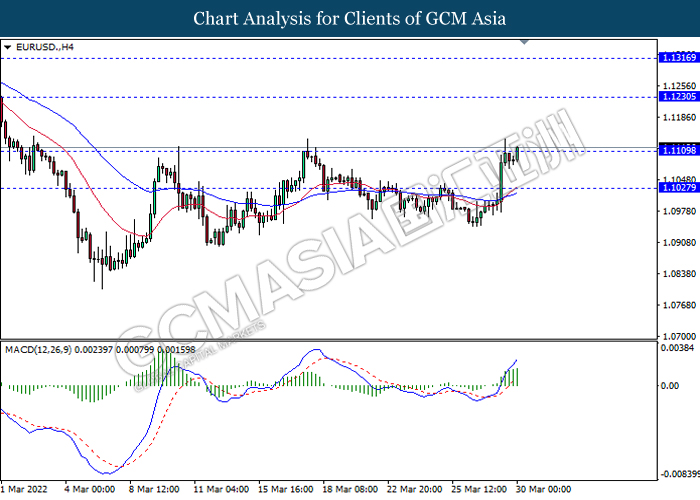Click the 1.08380 axis price value
Screen dimensions: 700x500
(679, 274)
